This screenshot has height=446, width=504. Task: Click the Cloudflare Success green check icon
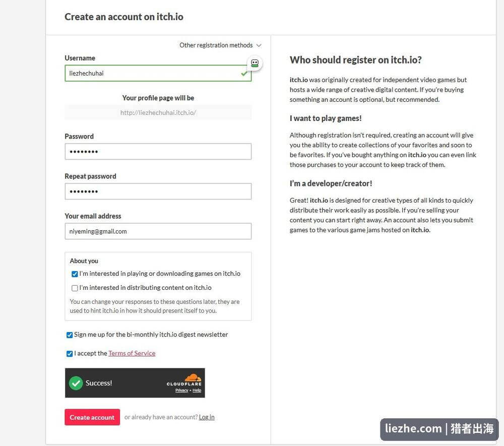[x=76, y=383]
